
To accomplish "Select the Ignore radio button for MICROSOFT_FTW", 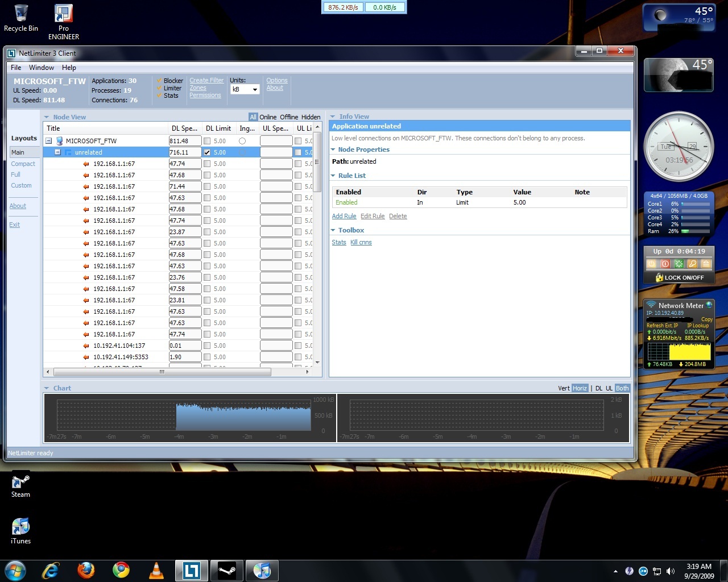I will point(242,141).
